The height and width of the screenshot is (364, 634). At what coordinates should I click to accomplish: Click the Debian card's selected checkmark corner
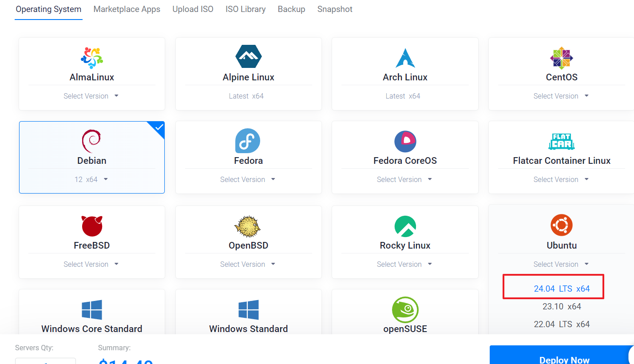(158, 128)
